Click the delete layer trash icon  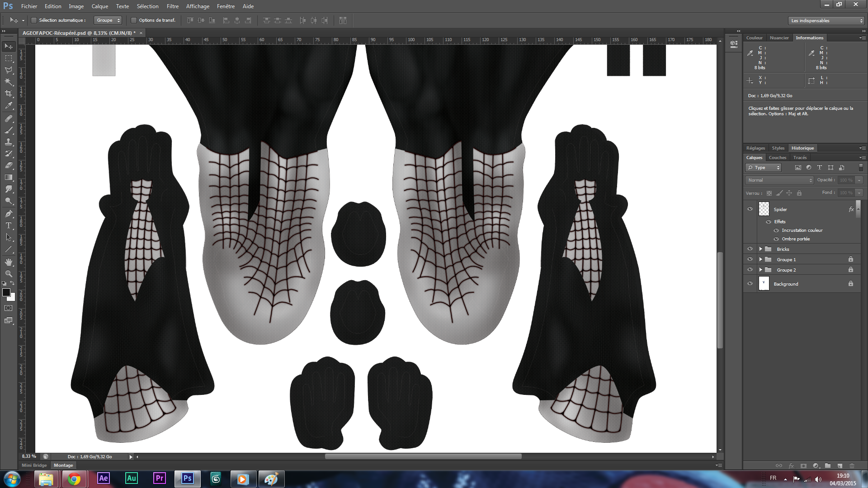click(852, 465)
